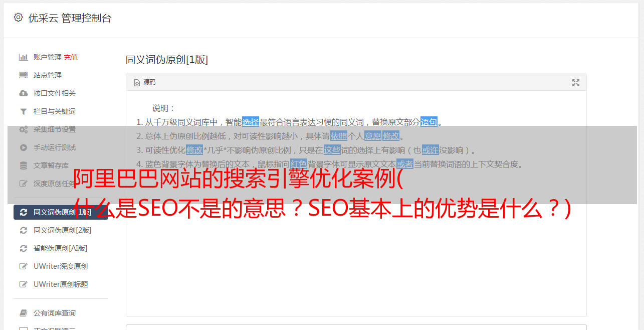644x330 pixels.
Task: Click the highlighted word 选择 in editor
Action: pyautogui.click(x=251, y=122)
